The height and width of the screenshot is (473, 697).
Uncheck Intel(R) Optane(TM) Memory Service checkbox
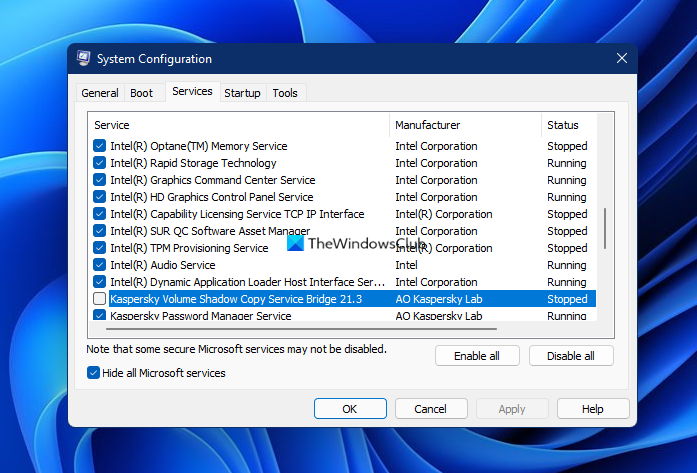(x=99, y=146)
